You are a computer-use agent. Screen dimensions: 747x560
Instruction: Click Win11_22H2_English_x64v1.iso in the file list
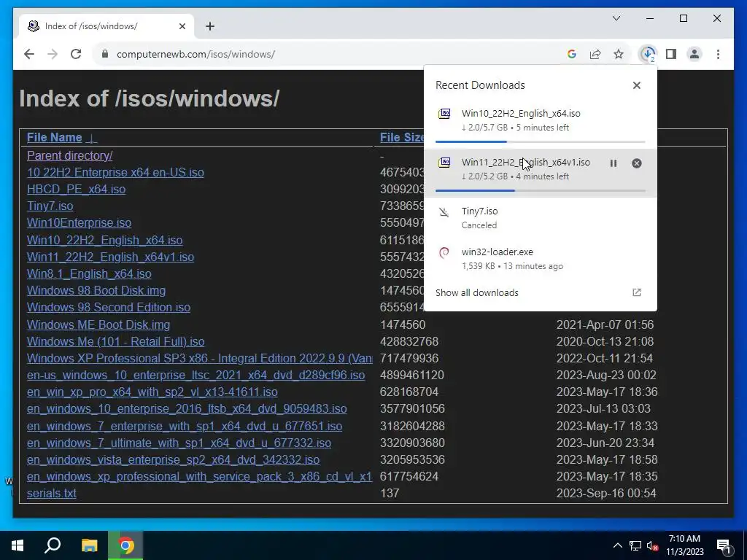111,257
